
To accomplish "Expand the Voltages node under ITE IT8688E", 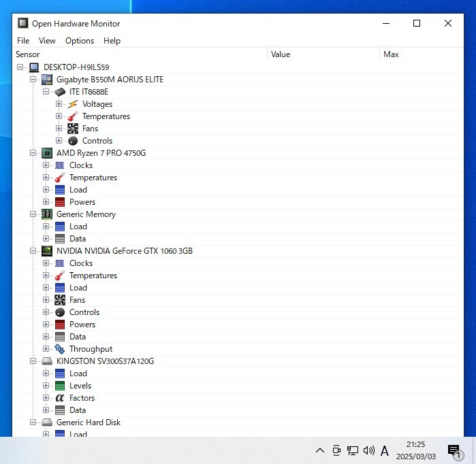I will coord(59,104).
